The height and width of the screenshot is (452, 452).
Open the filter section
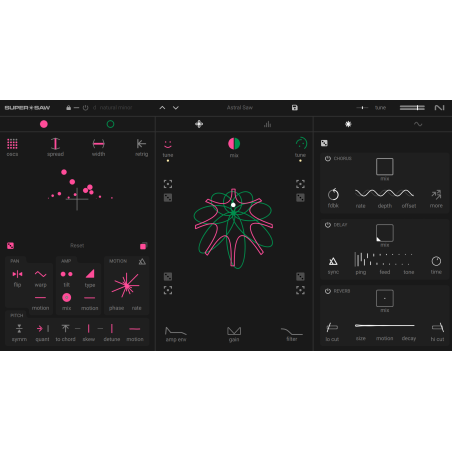tap(292, 334)
